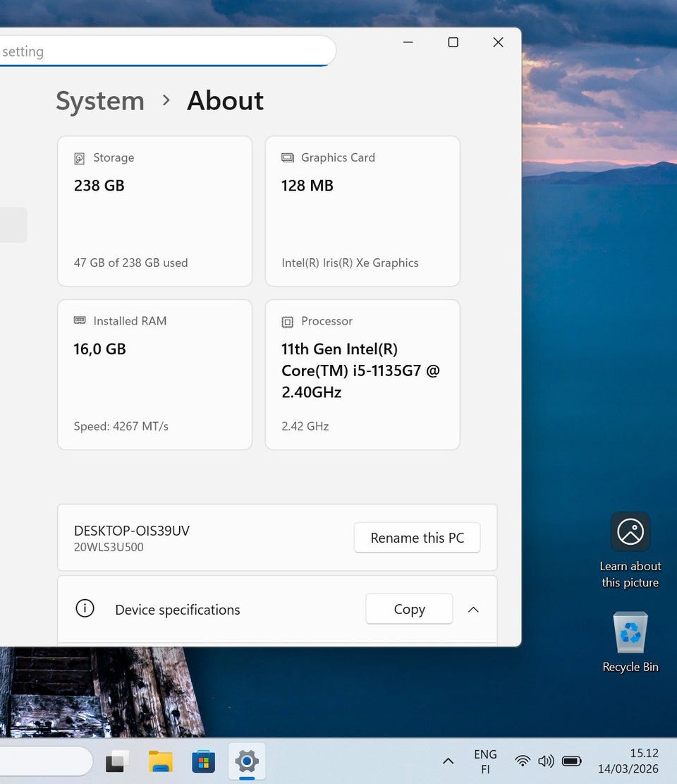Click the Device specifications info icon

pos(85,608)
